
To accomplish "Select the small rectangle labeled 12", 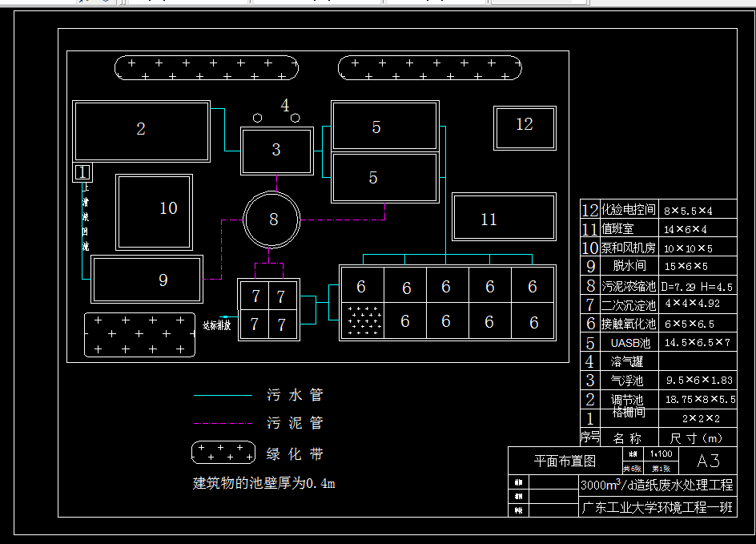I will [525, 126].
